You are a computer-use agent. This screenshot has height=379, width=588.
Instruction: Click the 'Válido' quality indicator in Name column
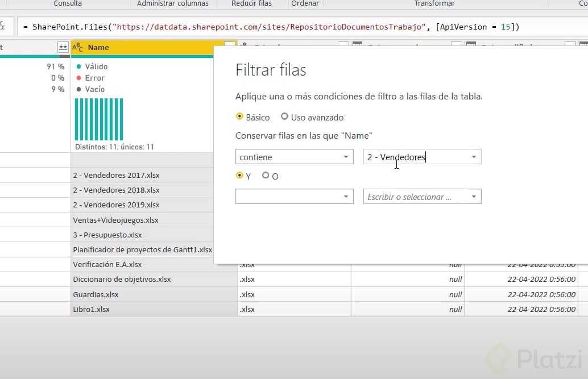click(x=92, y=66)
